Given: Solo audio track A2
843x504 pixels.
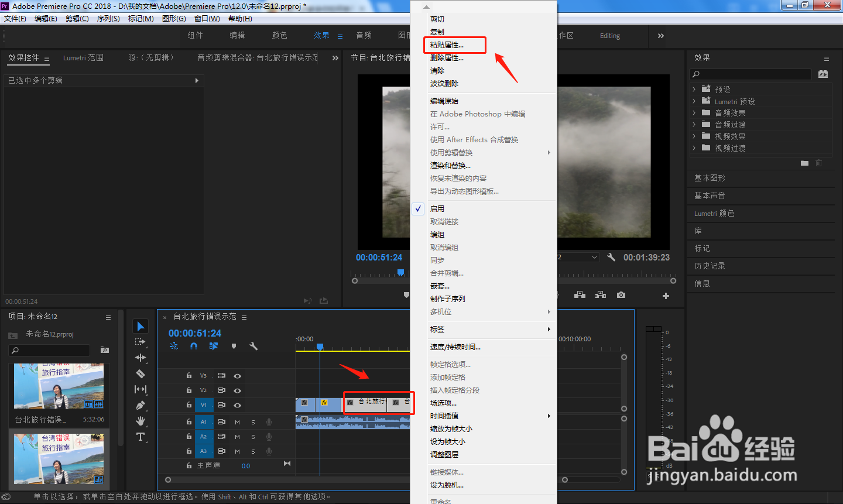Looking at the screenshot, I should 253,437.
